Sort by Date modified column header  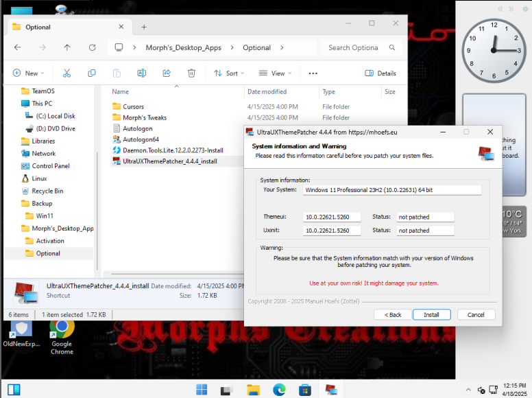point(267,92)
